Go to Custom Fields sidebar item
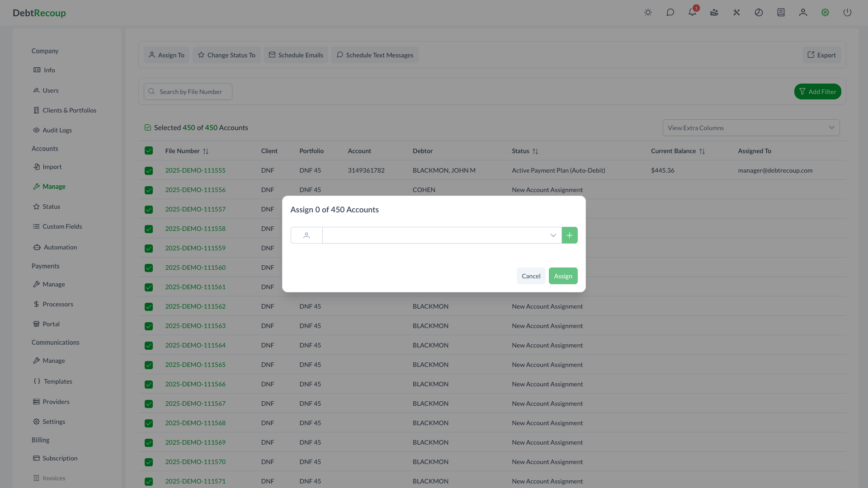The height and width of the screenshot is (488, 868). (62, 226)
